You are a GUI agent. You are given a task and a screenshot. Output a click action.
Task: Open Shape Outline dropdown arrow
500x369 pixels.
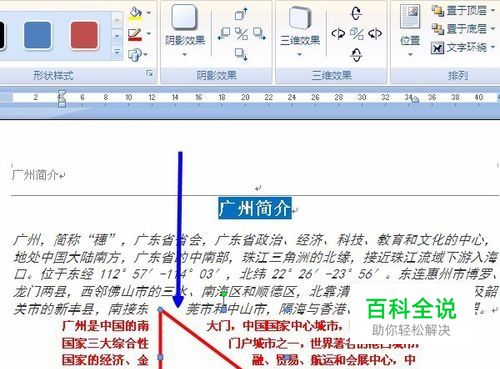click(x=149, y=34)
